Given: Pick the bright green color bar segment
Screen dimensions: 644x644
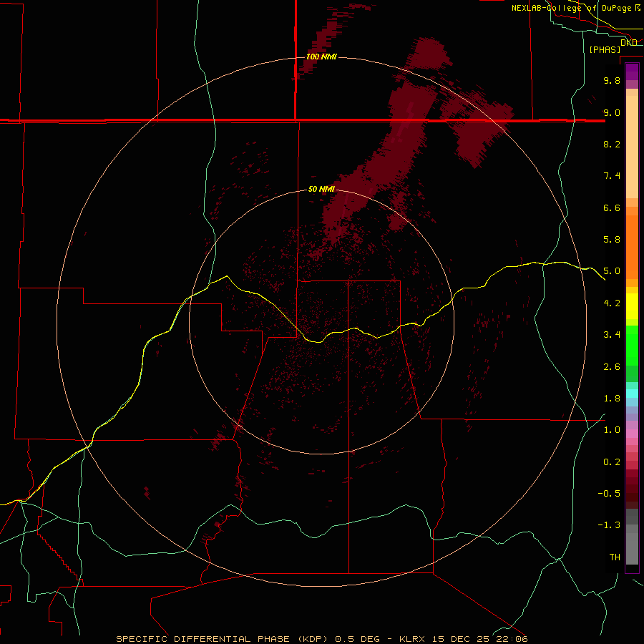Looking at the screenshot, I should (632, 345).
